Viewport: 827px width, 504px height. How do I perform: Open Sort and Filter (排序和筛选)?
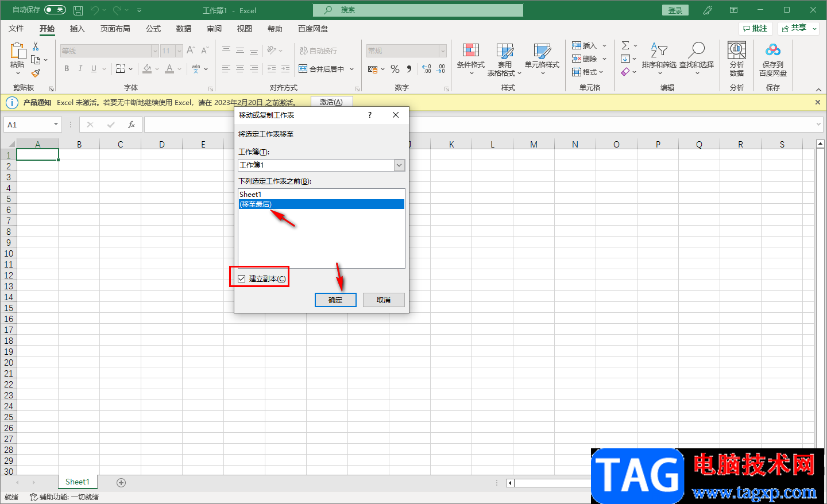tap(659, 59)
